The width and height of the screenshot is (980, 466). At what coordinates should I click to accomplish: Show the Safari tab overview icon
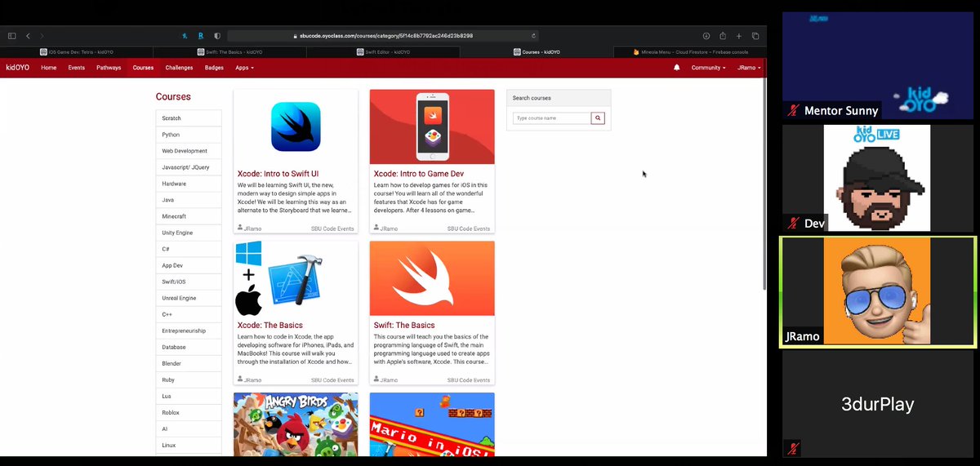coord(755,36)
